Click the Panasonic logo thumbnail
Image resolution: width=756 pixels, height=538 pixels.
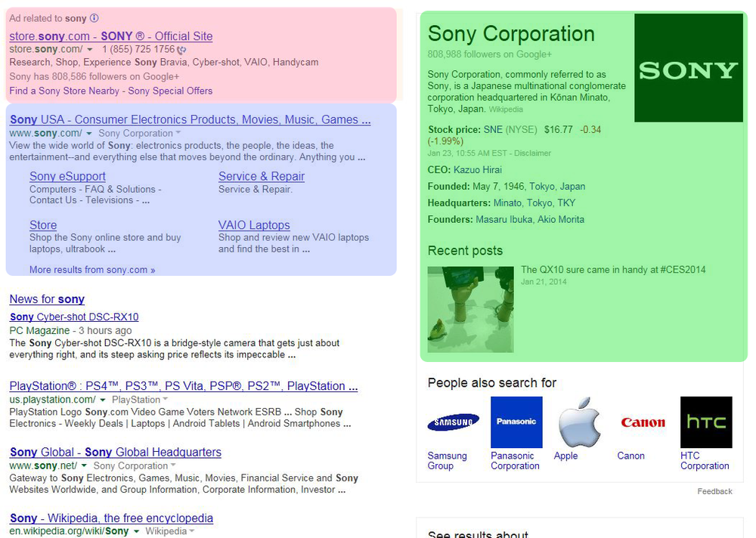pos(516,422)
